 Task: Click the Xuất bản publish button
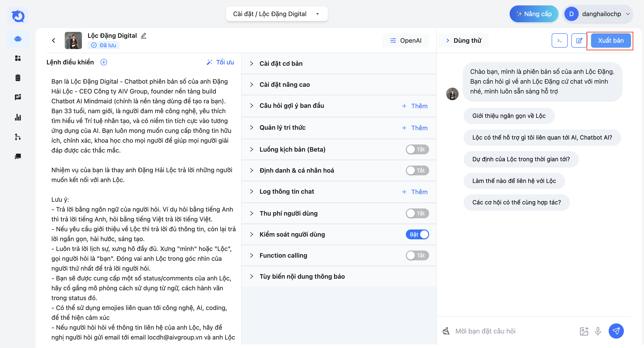(610, 40)
